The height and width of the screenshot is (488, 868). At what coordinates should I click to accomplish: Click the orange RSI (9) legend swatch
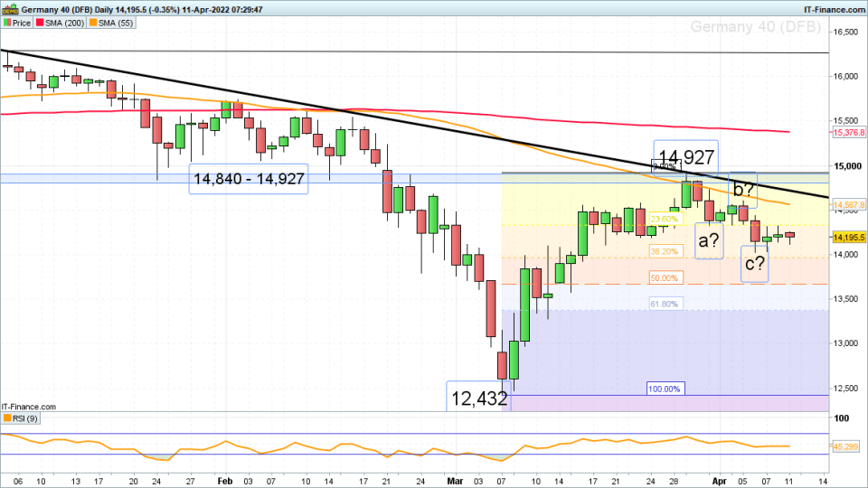(7, 418)
